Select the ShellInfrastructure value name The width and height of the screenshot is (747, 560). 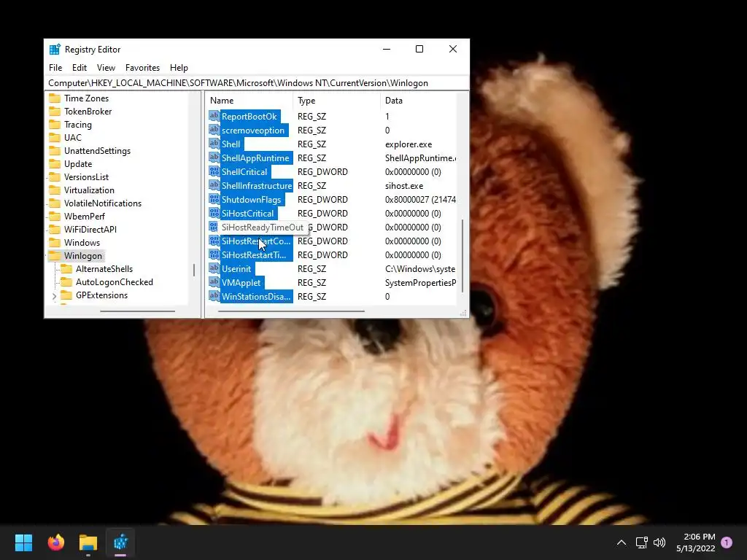pos(256,185)
